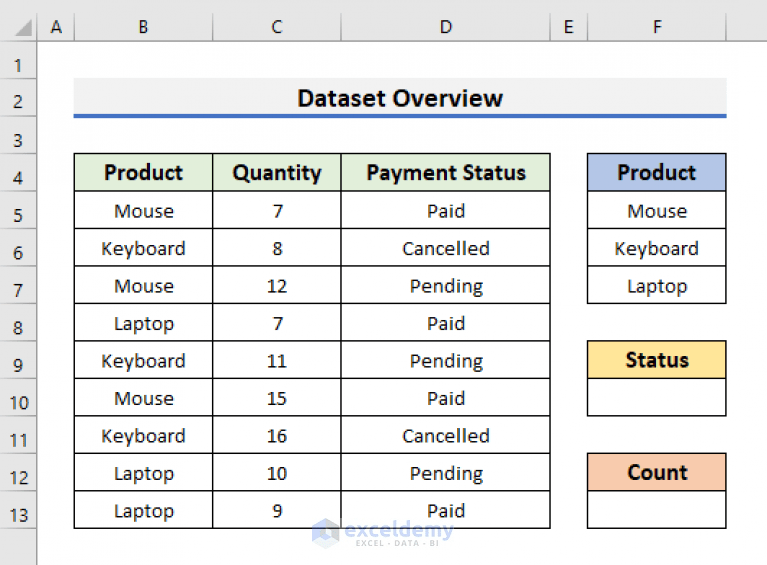
Task: Select Laptop in row 8 of column B
Action: (x=143, y=322)
